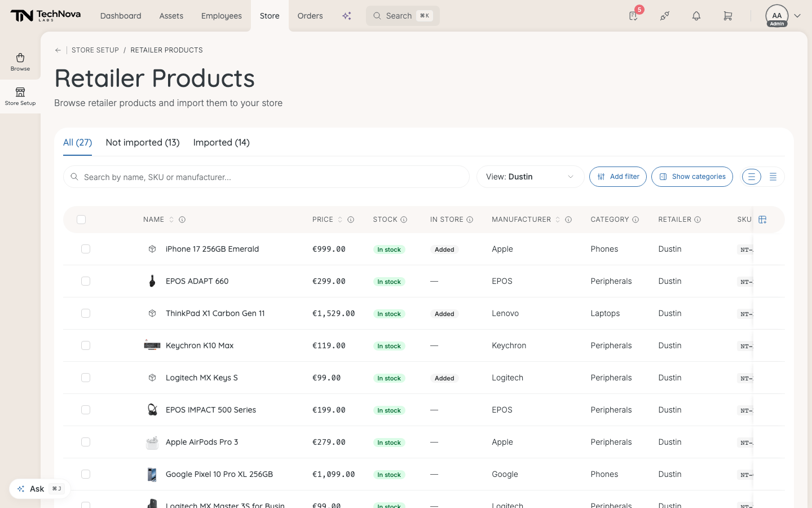This screenshot has width=812, height=508.
Task: Click the TechNova Labs logo
Action: (45, 16)
